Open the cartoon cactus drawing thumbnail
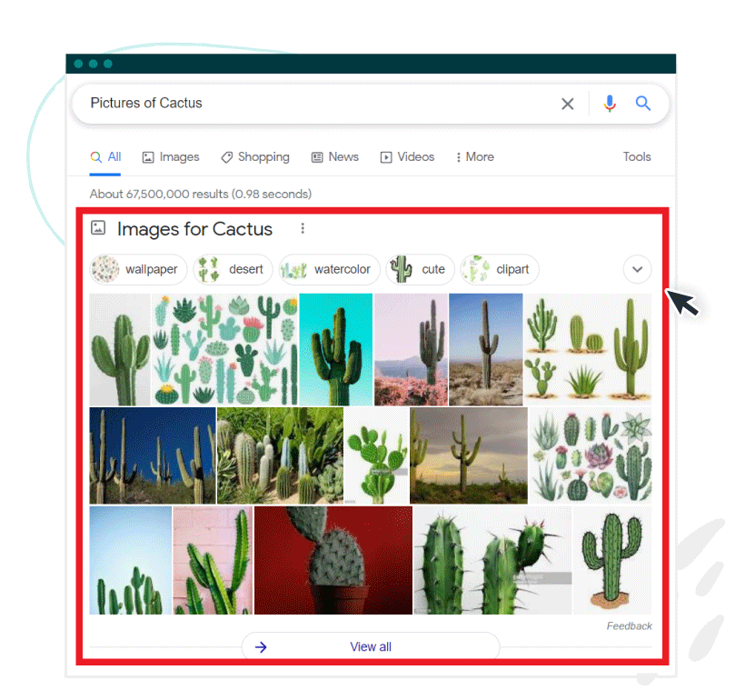Viewport: 745px width, 700px height. pos(612,560)
